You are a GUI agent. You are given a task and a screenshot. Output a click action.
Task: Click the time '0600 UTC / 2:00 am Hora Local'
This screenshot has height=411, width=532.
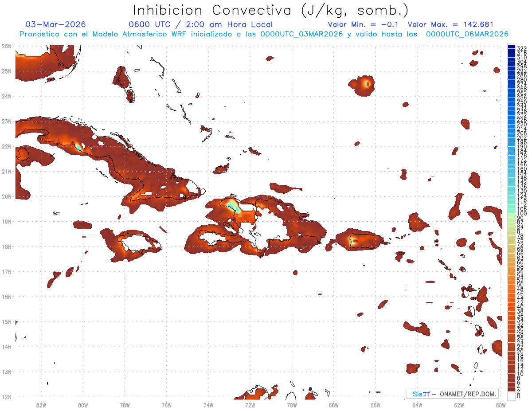200,24
